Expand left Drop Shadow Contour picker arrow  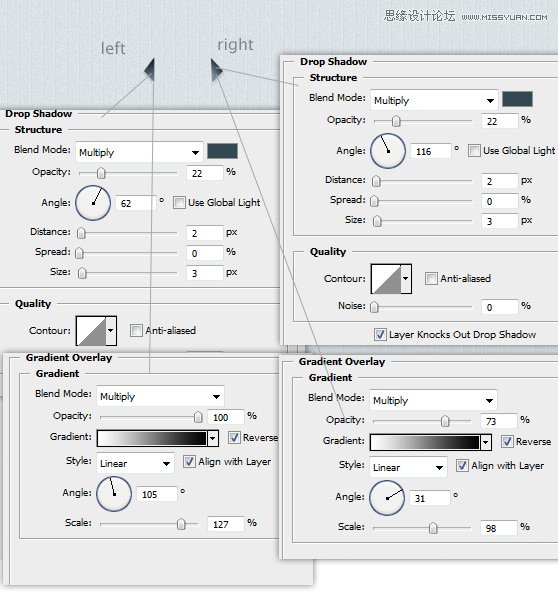(111, 330)
